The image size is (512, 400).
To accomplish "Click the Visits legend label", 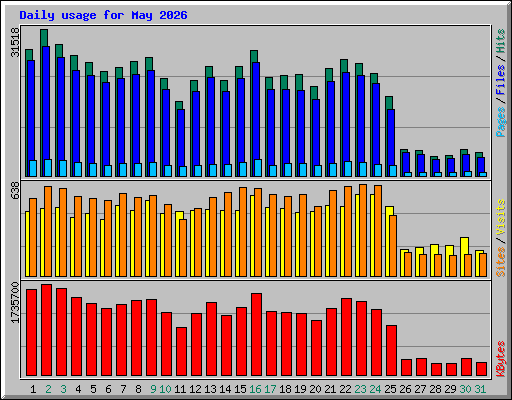I will coord(500,217).
